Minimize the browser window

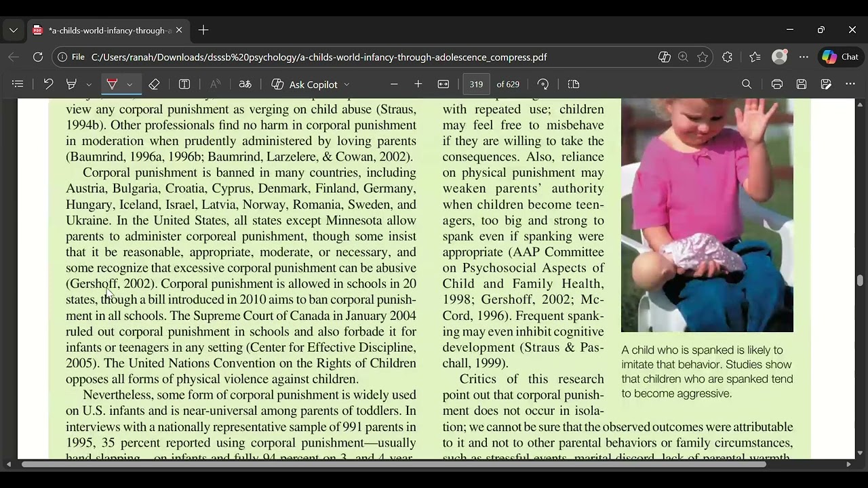coord(790,30)
